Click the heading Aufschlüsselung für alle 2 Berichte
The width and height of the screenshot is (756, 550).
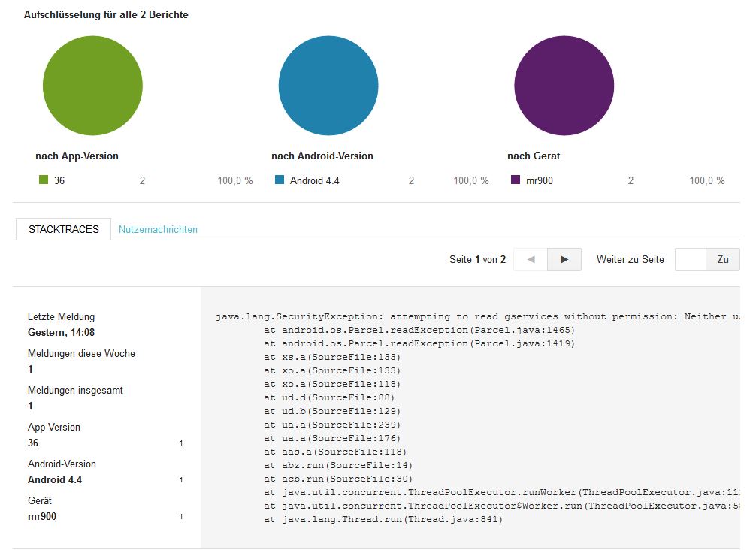(x=106, y=14)
